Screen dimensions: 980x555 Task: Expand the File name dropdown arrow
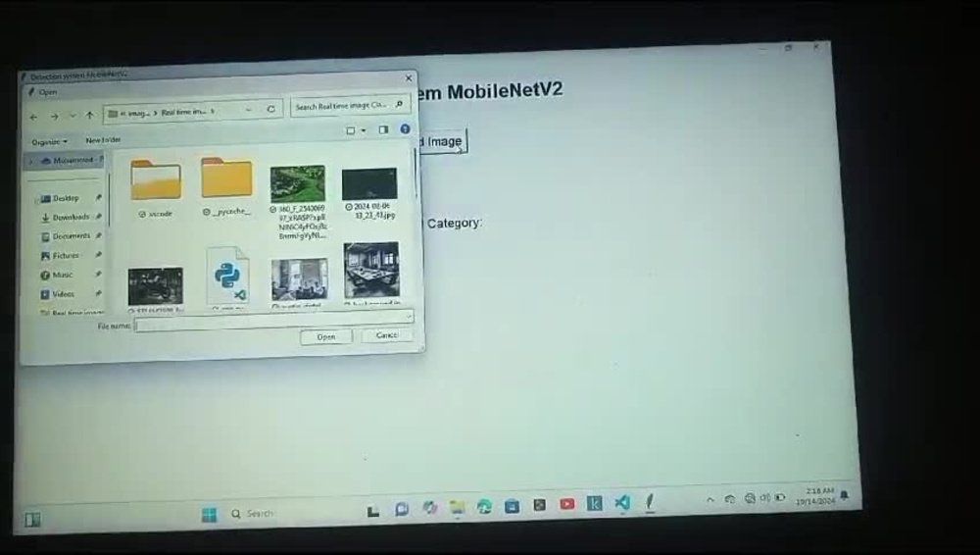pyautogui.click(x=409, y=316)
